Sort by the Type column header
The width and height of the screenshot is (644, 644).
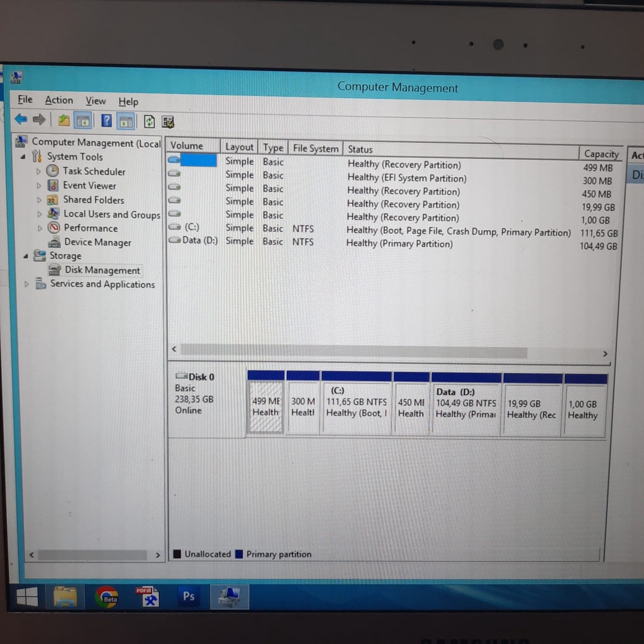coord(273,147)
